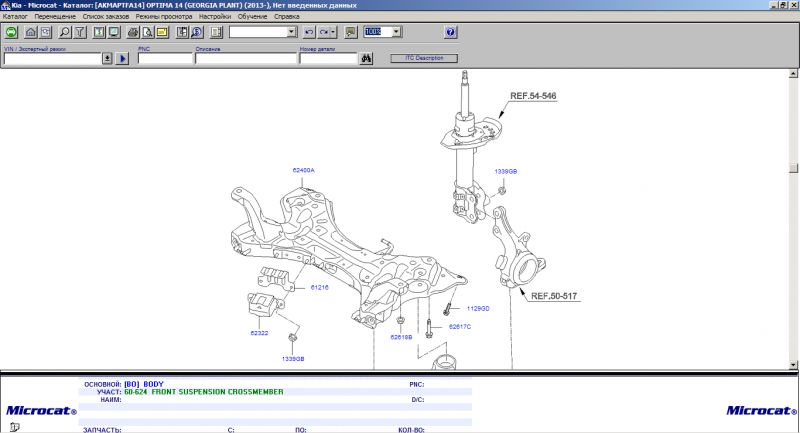Open the Справка menu
The width and height of the screenshot is (800, 433).
pyautogui.click(x=287, y=16)
